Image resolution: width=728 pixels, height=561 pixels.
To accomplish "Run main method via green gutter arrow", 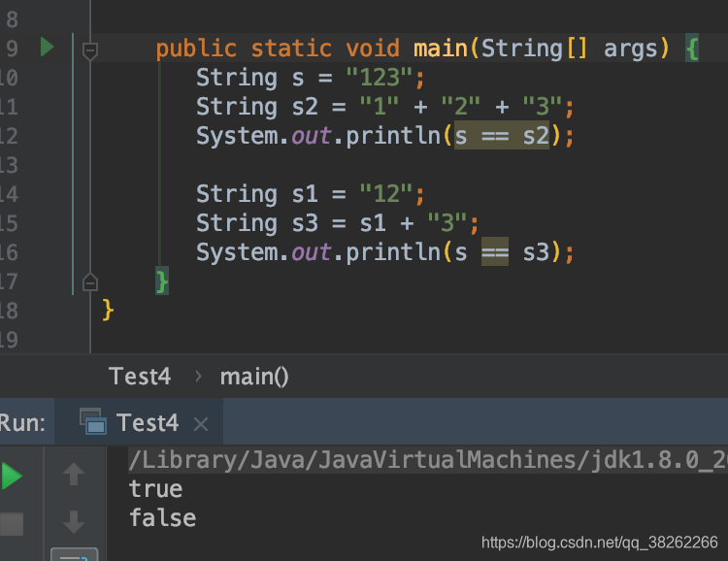I will pos(48,47).
